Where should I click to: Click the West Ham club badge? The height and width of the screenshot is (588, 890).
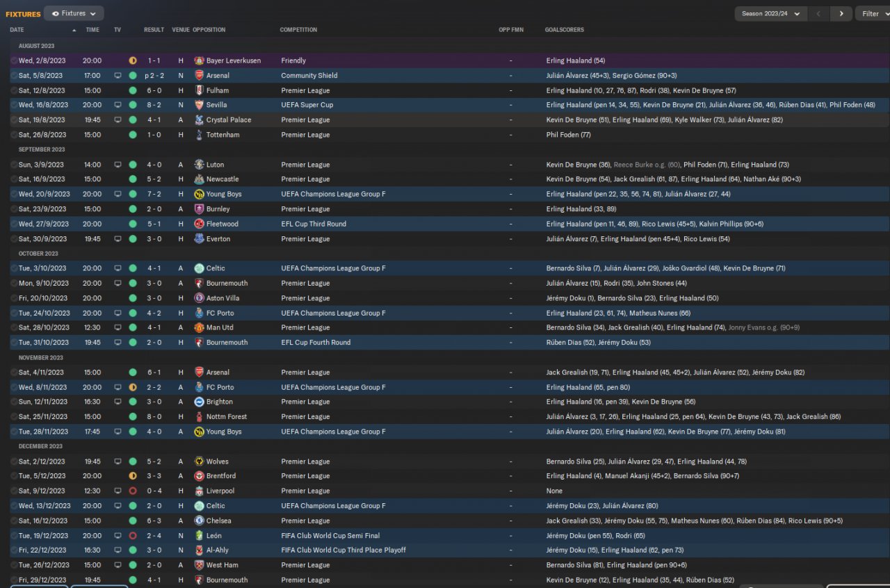click(199, 565)
